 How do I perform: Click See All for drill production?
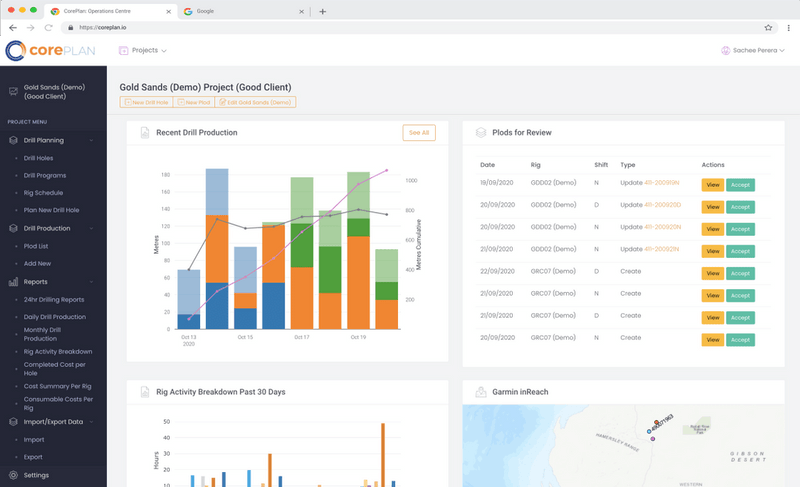pos(419,133)
